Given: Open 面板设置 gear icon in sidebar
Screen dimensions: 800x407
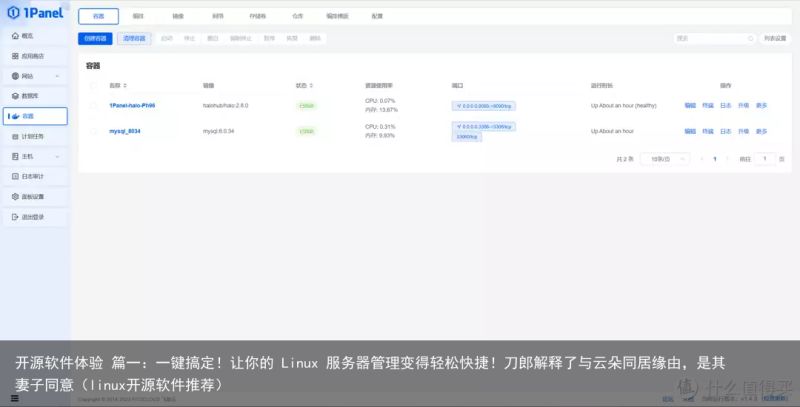Looking at the screenshot, I should [x=15, y=196].
